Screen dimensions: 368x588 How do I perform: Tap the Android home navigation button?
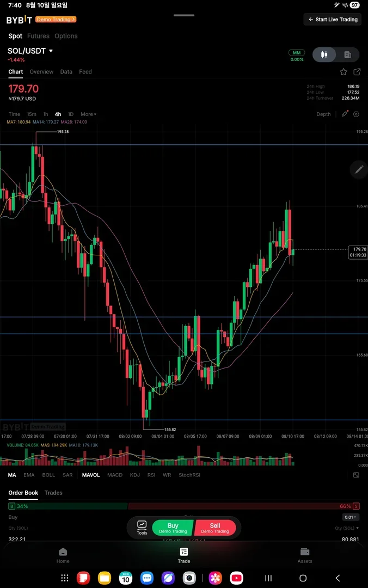(x=303, y=578)
